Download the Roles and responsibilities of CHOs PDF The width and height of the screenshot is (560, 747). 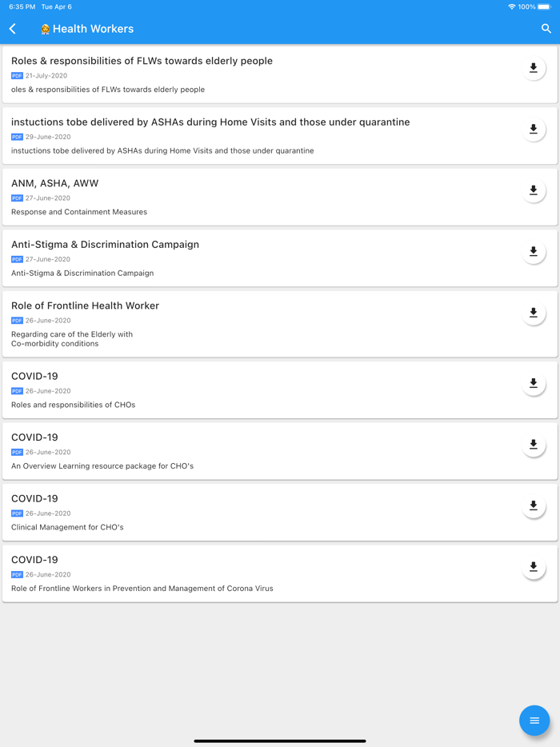pos(534,384)
